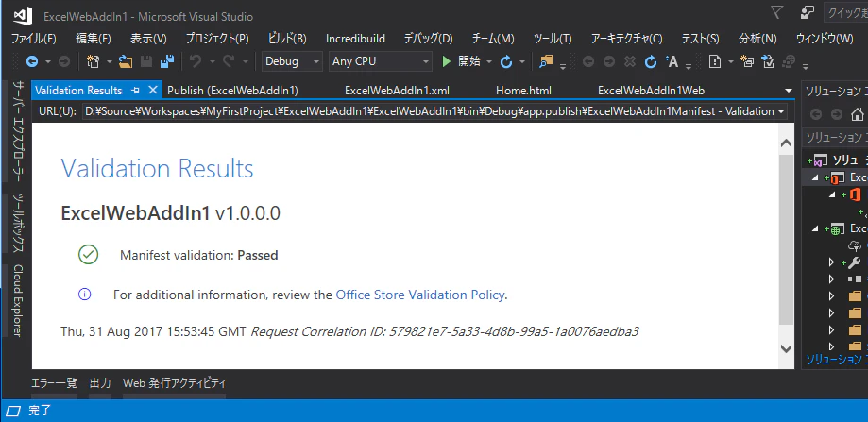Image resolution: width=868 pixels, height=422 pixels.
Task: Click the scroll up arrow of the results page
Action: tap(786, 143)
